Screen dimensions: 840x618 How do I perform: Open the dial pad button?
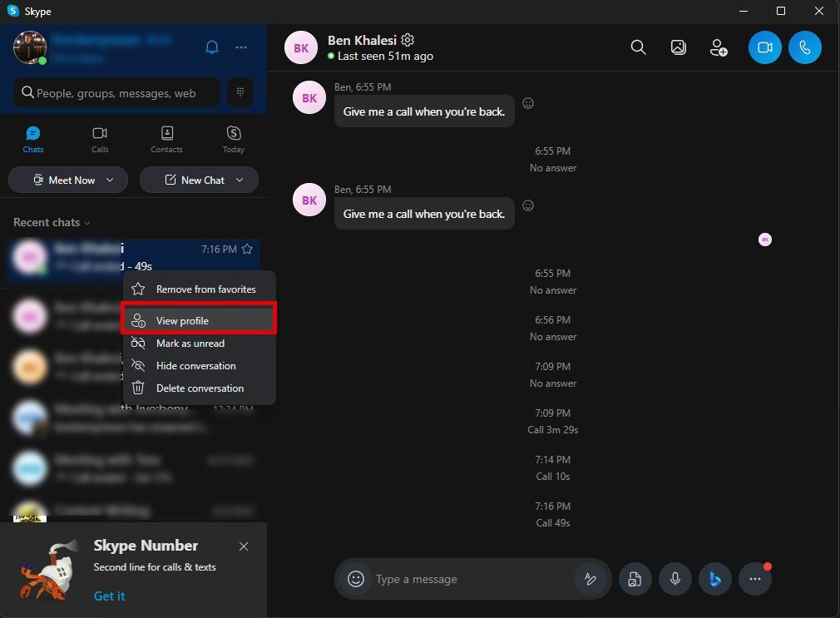240,92
